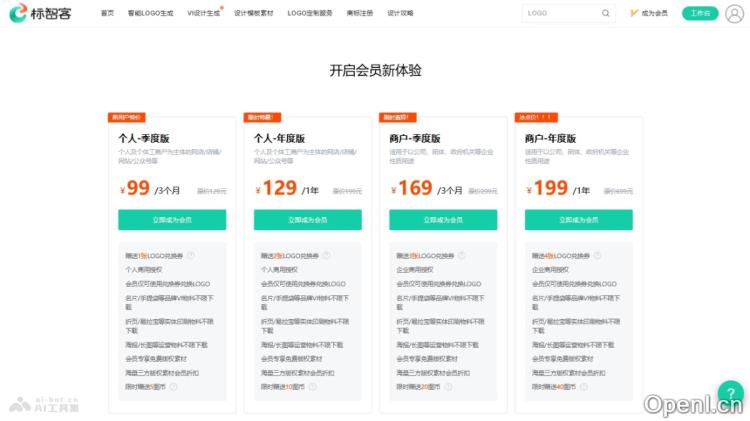Open the 设计模板素材 navigation item
Image resolution: width=750 pixels, height=421 pixels.
tap(254, 13)
